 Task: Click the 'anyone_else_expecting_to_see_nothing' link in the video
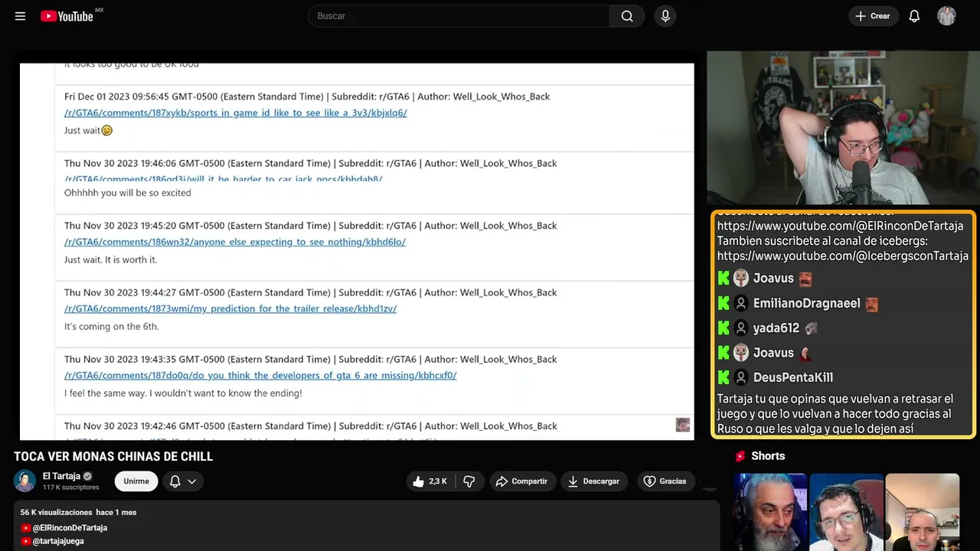[x=235, y=242]
